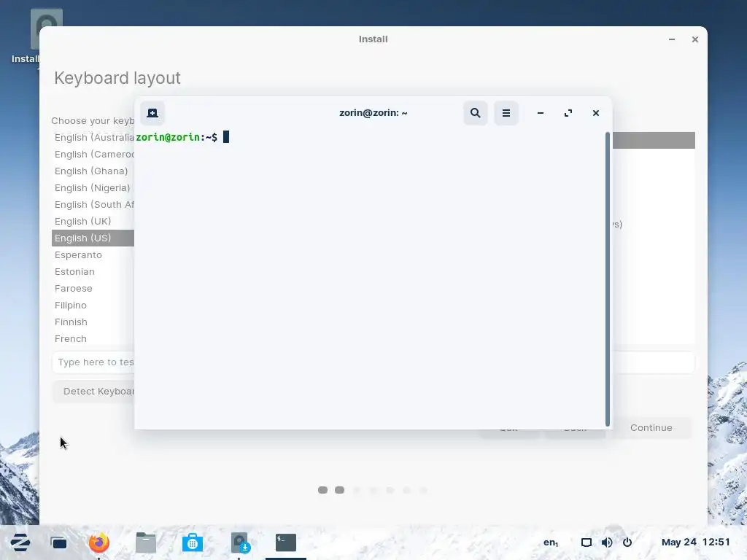The height and width of the screenshot is (560, 747).
Task: Open the Files manager from taskbar
Action: coord(146,542)
